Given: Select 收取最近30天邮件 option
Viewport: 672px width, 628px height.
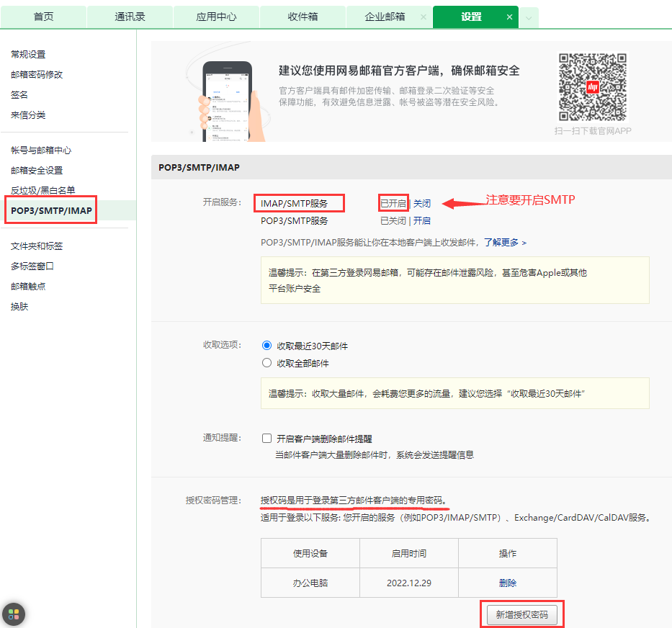Looking at the screenshot, I should pos(266,345).
